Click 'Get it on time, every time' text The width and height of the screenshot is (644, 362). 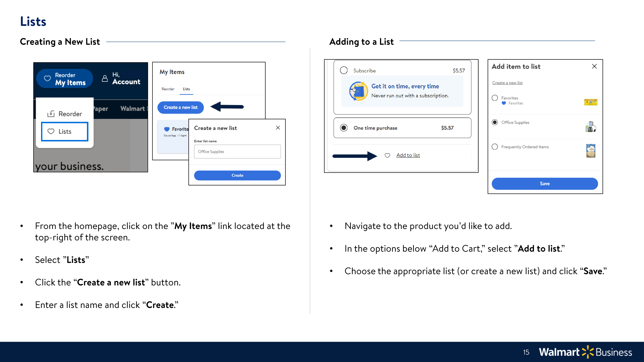click(x=405, y=86)
